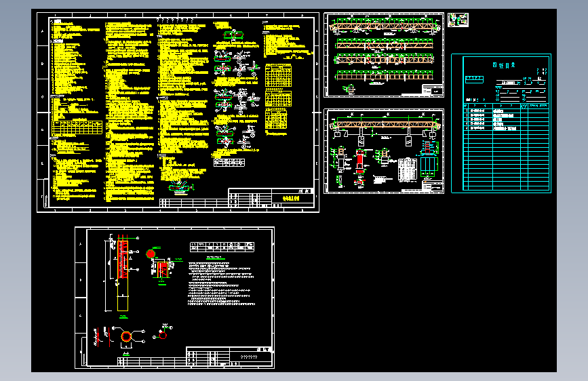Select the large yellow-text general notes sheet
This screenshot has width=588, height=381.
pyautogui.click(x=178, y=113)
